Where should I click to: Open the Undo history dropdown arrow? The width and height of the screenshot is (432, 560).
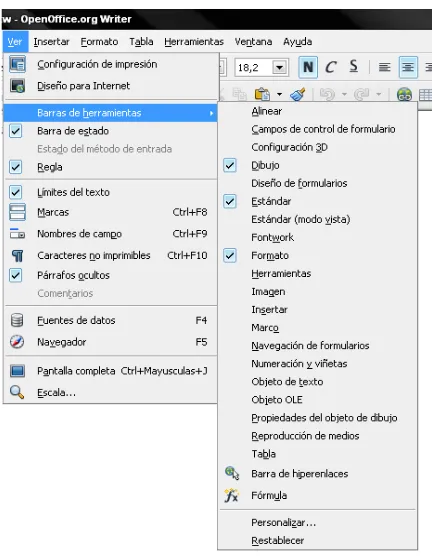click(344, 94)
